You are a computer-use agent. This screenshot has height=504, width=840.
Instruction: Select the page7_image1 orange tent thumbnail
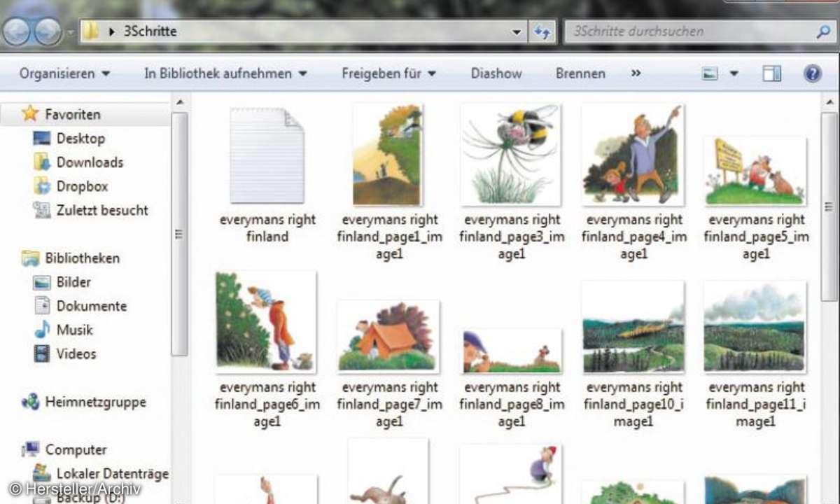388,337
